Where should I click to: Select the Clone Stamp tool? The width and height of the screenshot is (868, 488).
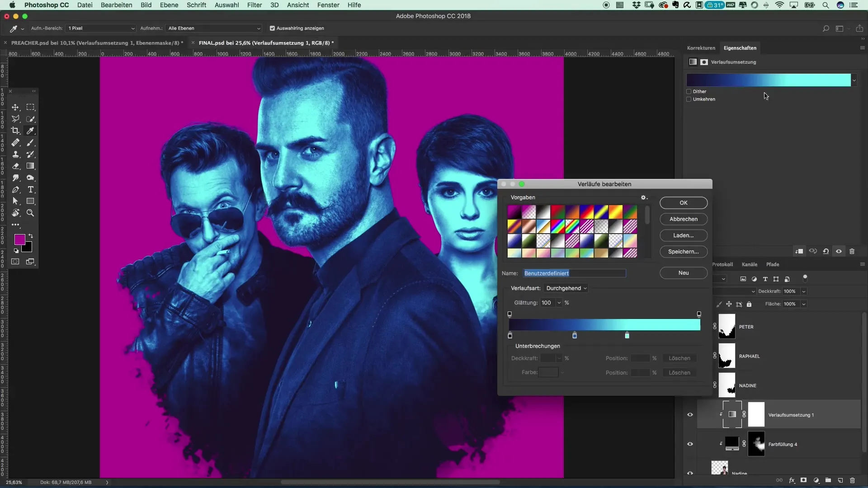click(x=15, y=154)
